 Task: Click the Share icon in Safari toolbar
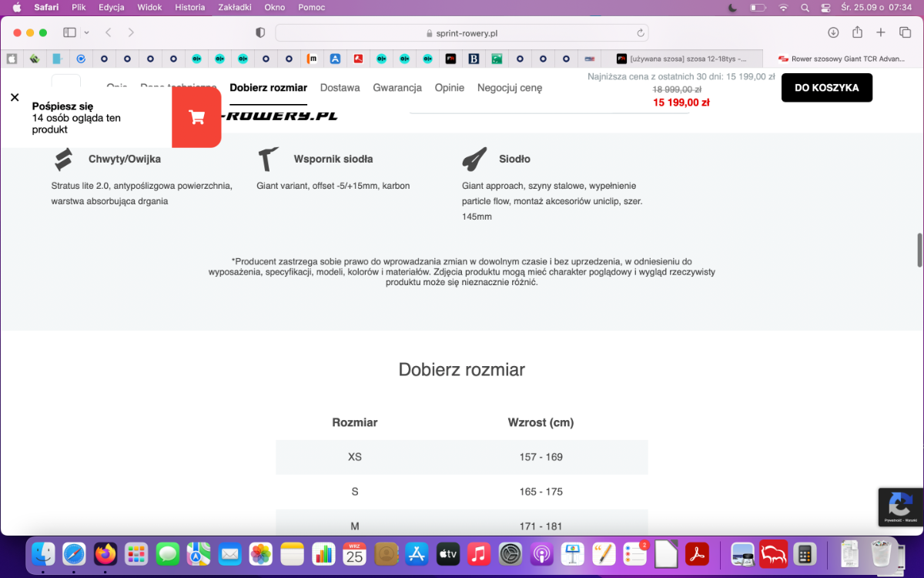(x=857, y=32)
